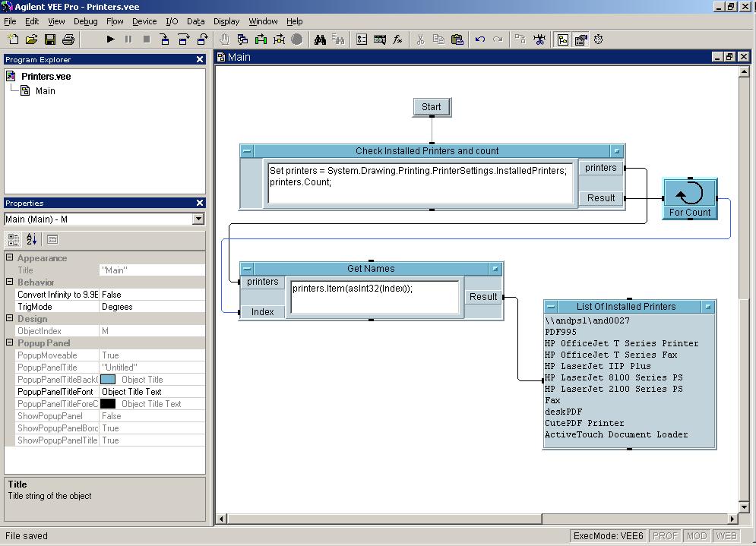This screenshot has width=756, height=546.
Task: Collapse the Appearance property category
Action: tap(10, 258)
